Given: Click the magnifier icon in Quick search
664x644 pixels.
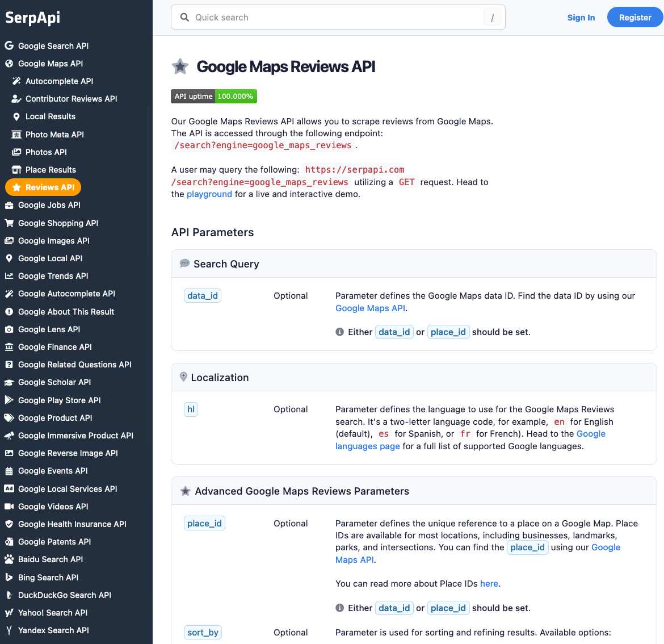Looking at the screenshot, I should pos(184,18).
